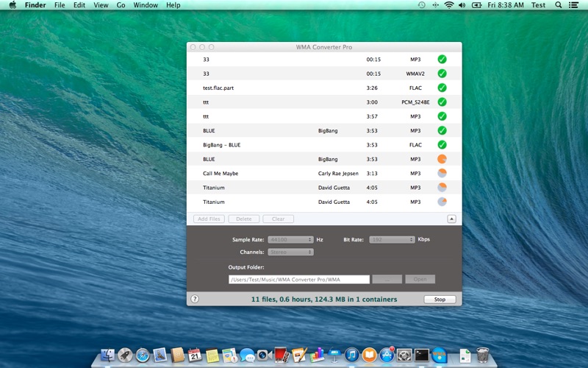Open Messages speech bubble icon

point(247,355)
